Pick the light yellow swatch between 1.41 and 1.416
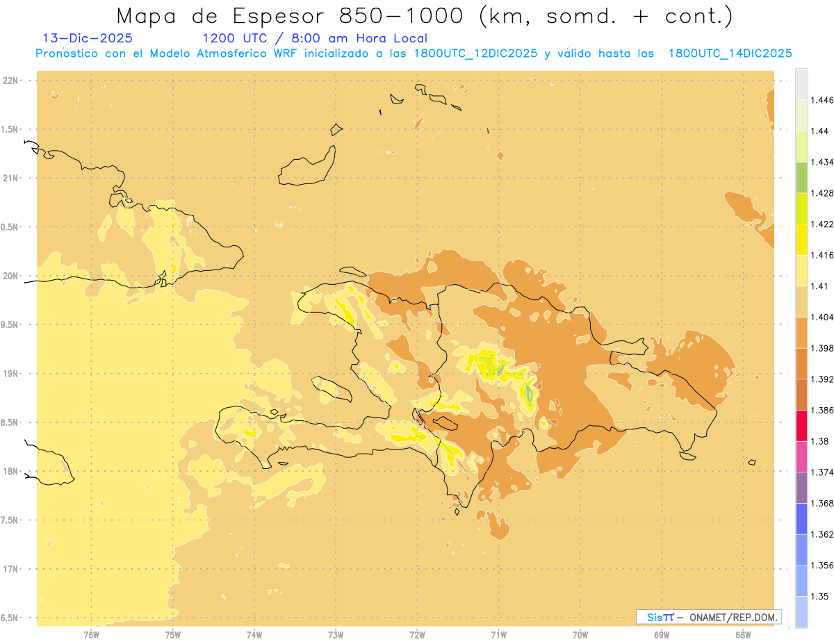The height and width of the screenshot is (644, 834). [x=801, y=270]
